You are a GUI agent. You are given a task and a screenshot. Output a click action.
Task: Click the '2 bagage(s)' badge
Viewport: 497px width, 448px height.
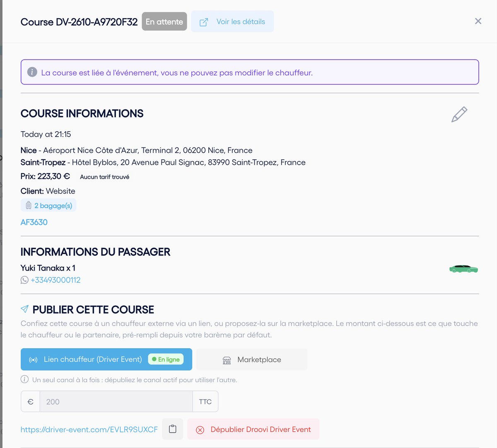coord(48,205)
